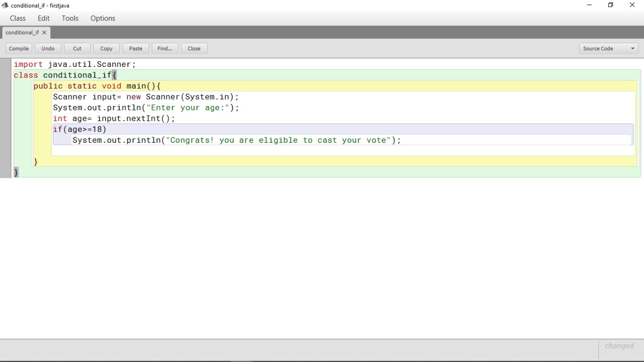644x362 pixels.
Task: Open the Tools menu
Action: [70, 18]
